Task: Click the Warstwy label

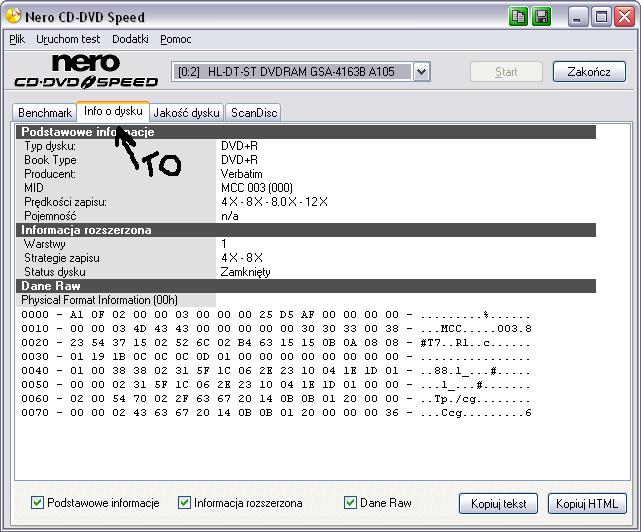Action: [45, 244]
